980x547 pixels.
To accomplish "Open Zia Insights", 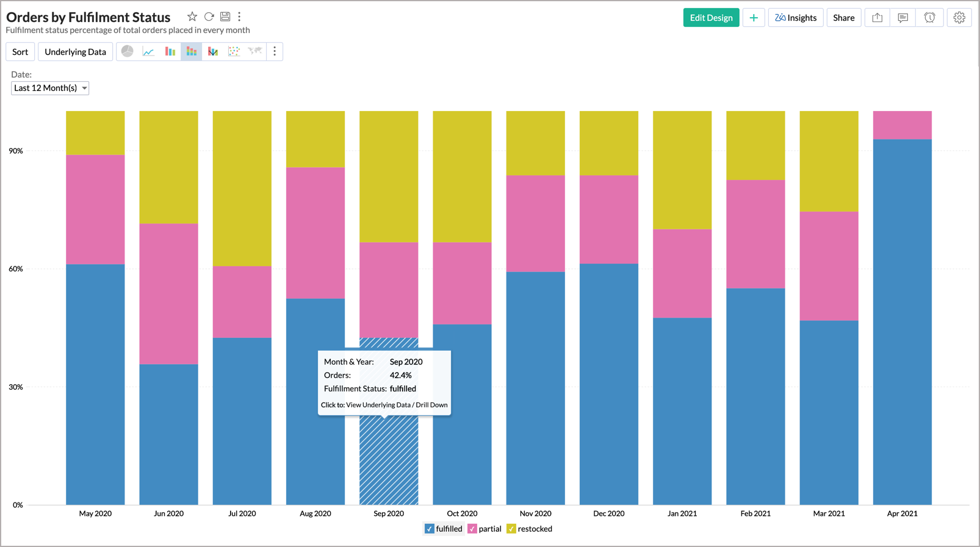I will click(796, 18).
